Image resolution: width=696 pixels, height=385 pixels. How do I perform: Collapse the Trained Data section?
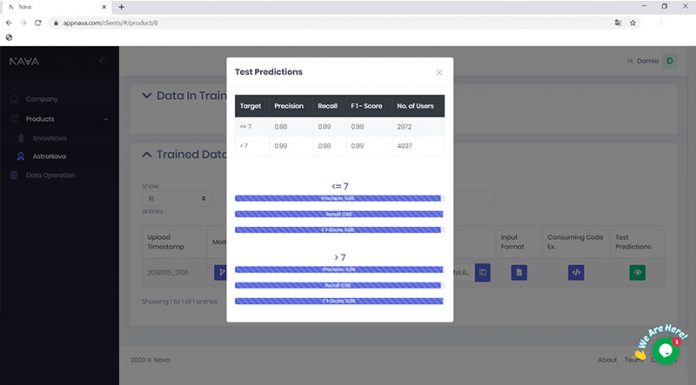click(x=146, y=155)
